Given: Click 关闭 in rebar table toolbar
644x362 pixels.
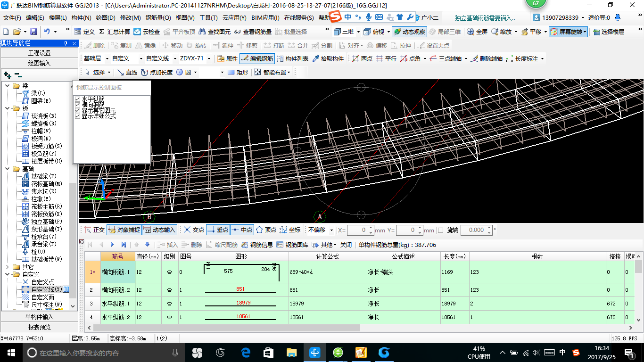Looking at the screenshot, I should [x=346, y=245].
